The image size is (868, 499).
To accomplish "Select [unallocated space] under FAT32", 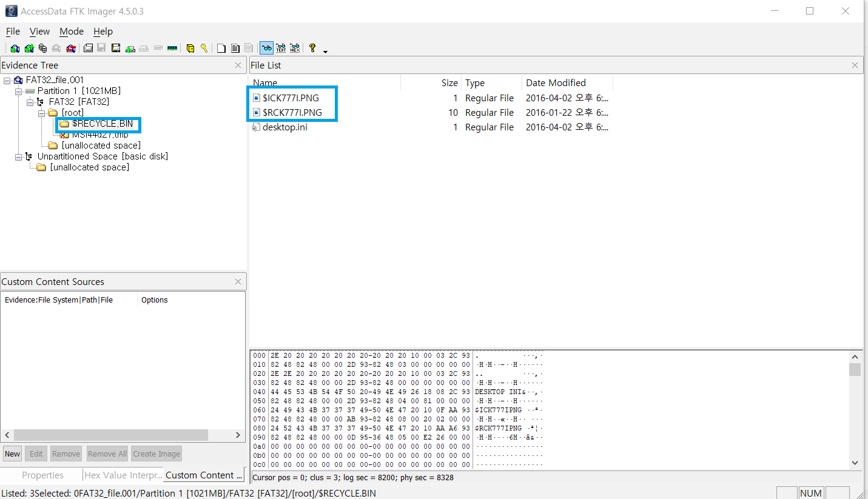I will (x=101, y=146).
